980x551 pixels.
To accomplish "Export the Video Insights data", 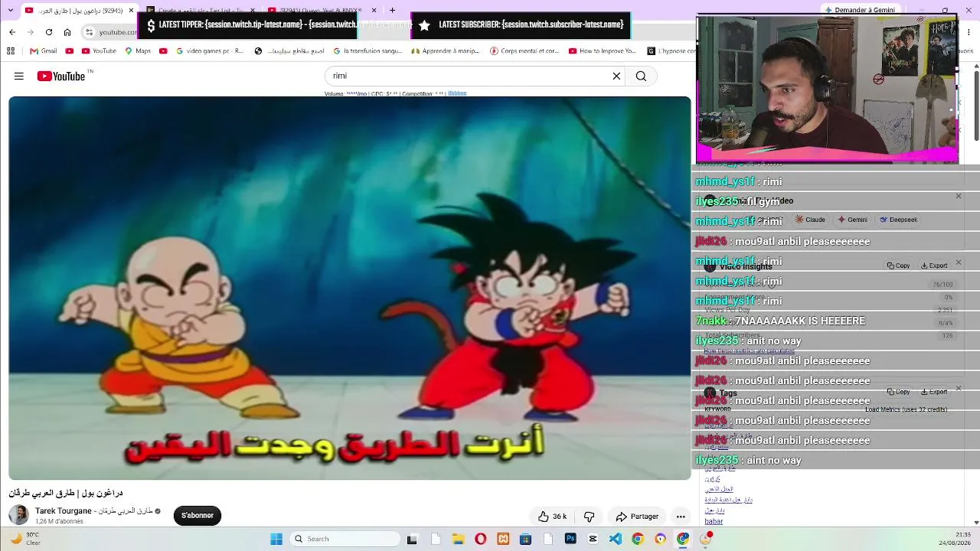I will 934,266.
